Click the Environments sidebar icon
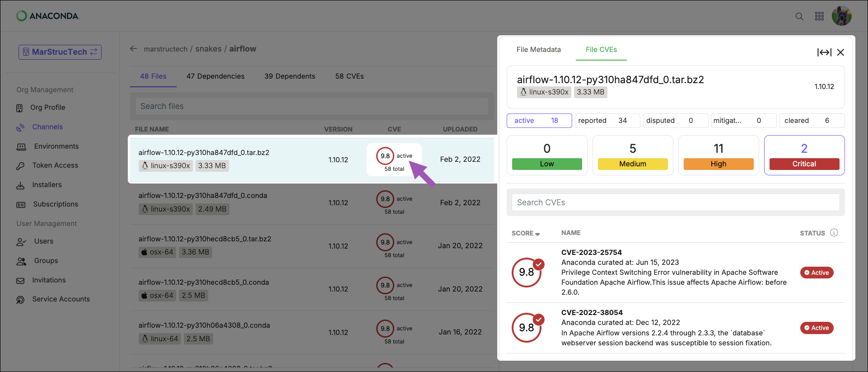This screenshot has height=372, width=868. (21, 147)
